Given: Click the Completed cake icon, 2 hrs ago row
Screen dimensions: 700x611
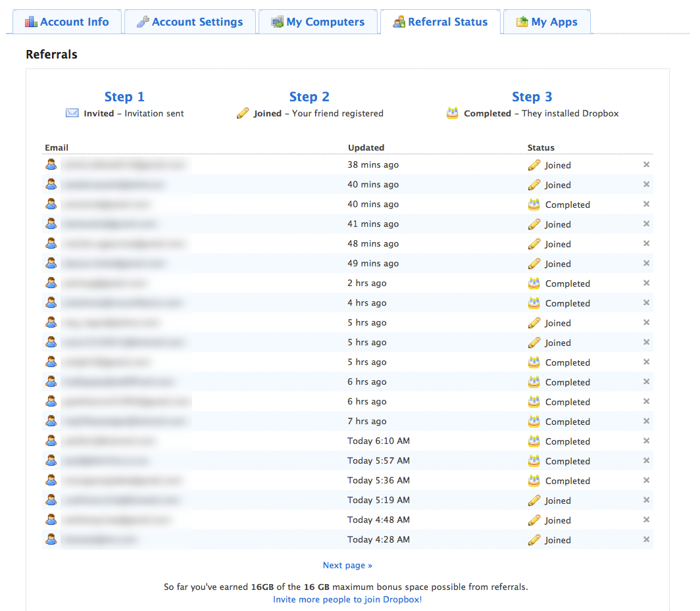Looking at the screenshot, I should click(x=534, y=283).
